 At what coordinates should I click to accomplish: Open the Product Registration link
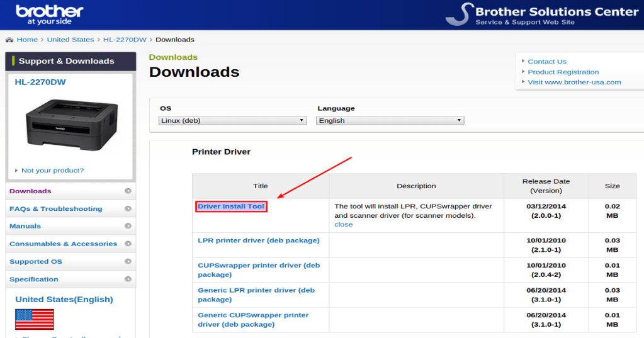[x=563, y=72]
